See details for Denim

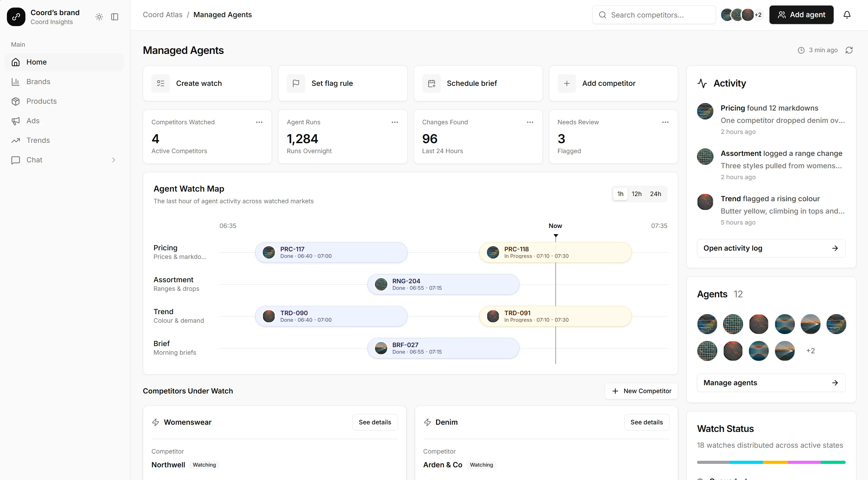pos(647,422)
